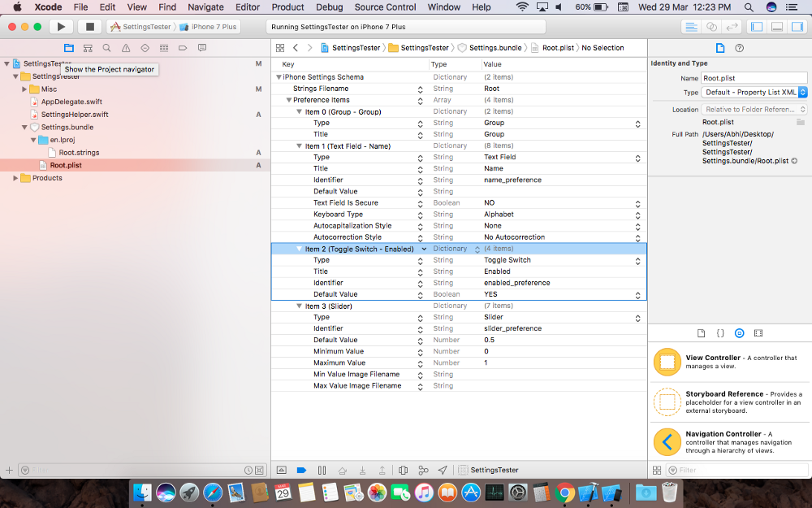
Task: Click Simulate Location arrow icon
Action: point(443,470)
